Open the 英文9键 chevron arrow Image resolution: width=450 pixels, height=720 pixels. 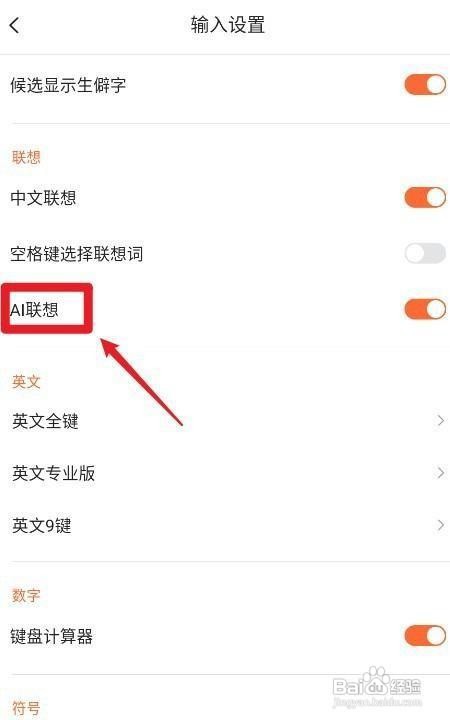coord(440,525)
